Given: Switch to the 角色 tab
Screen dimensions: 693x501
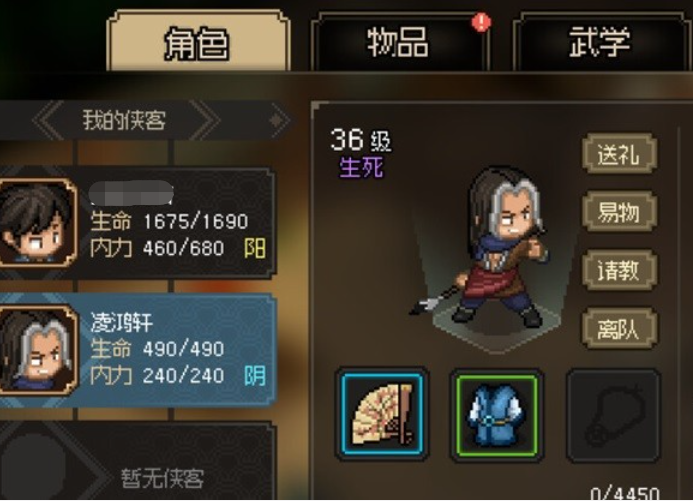Looking at the screenshot, I should [197, 42].
